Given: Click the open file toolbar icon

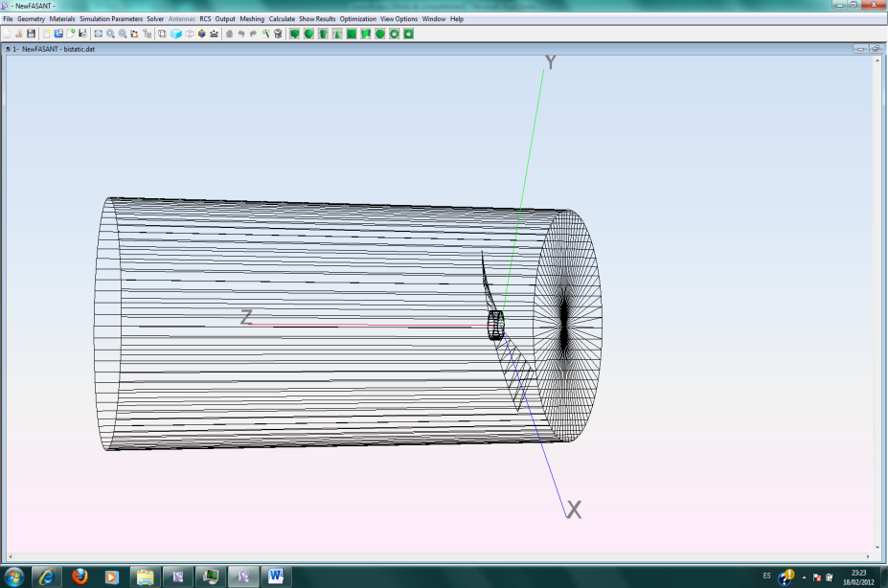Looking at the screenshot, I should pos(19,34).
